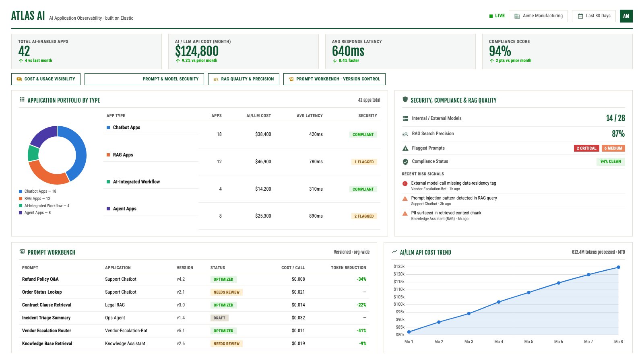Click the shield icon in the Security, Compliance & RAG Quality header
Screen dimensions: 644x362
point(405,99)
